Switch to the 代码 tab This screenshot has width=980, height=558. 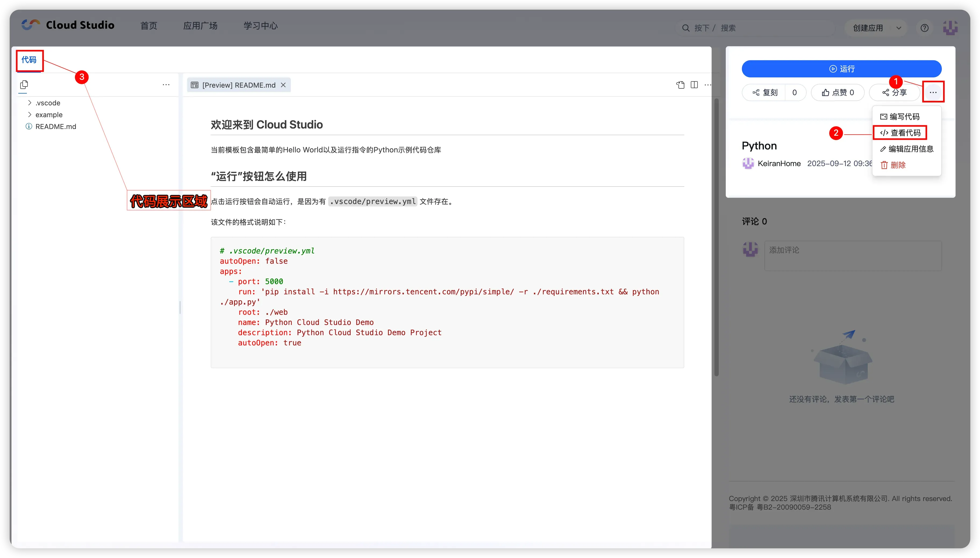(x=29, y=60)
